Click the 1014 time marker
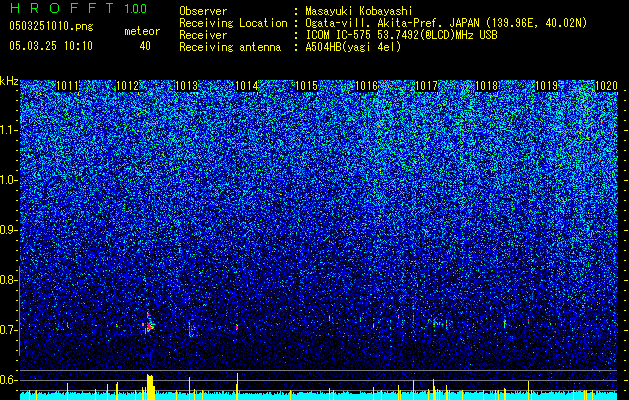The width and height of the screenshot is (629, 400). (x=247, y=86)
